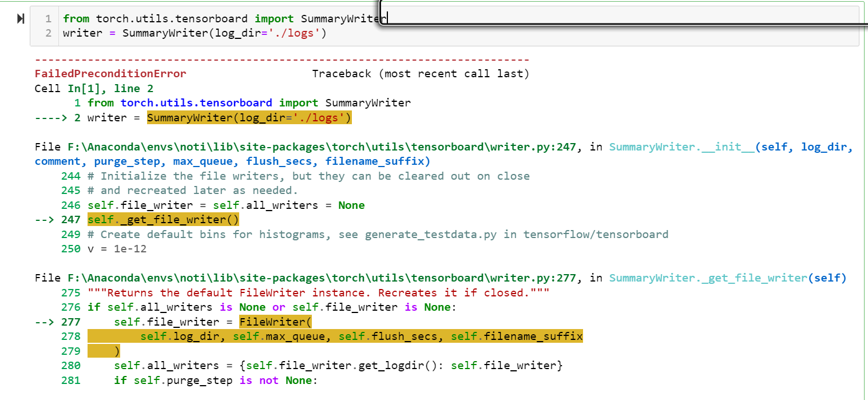This screenshot has height=400, width=868.
Task: Click comment line 244 'Initialize the file writers'
Action: (309, 176)
